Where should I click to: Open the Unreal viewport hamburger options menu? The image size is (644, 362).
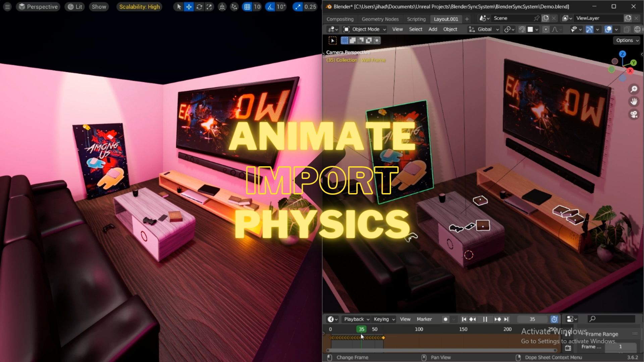coord(7,7)
